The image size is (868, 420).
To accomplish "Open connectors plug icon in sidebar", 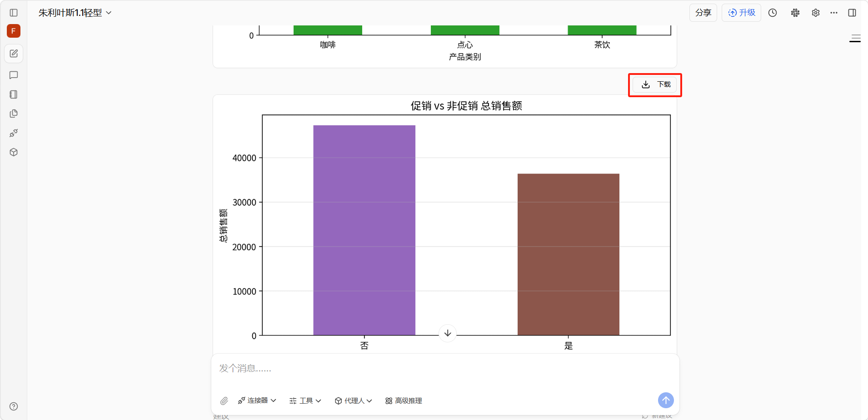I will pos(14,133).
